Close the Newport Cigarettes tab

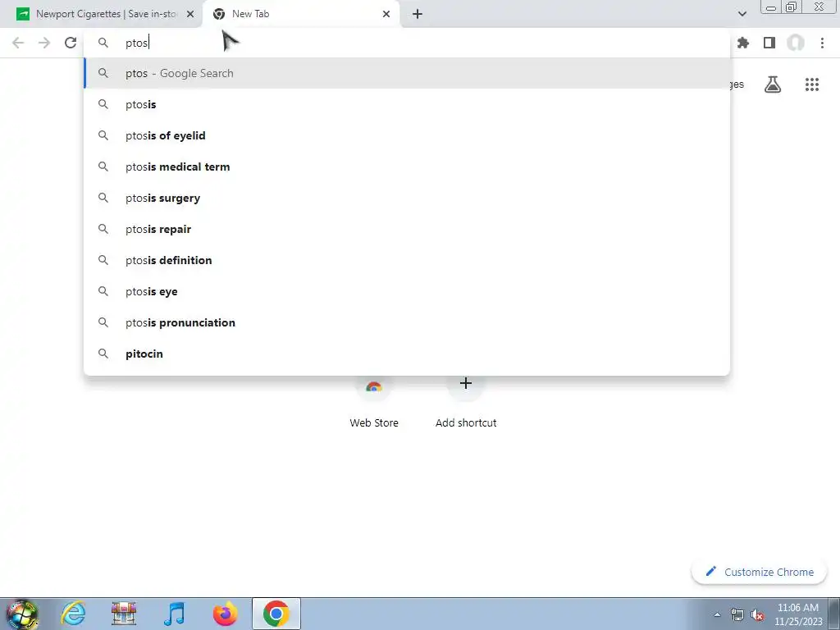point(190,14)
